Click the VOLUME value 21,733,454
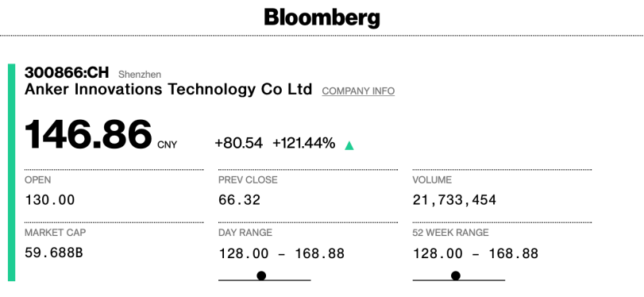644x297 pixels. (x=455, y=200)
